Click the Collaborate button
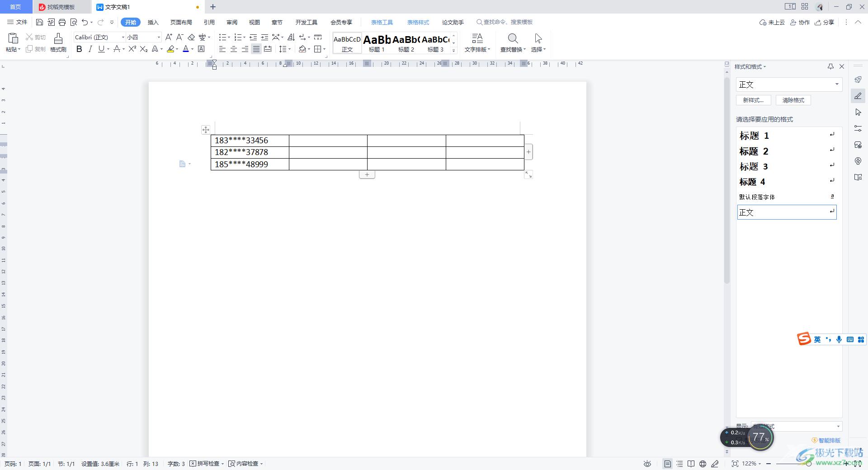Image resolution: width=868 pixels, height=470 pixels. pos(800,22)
